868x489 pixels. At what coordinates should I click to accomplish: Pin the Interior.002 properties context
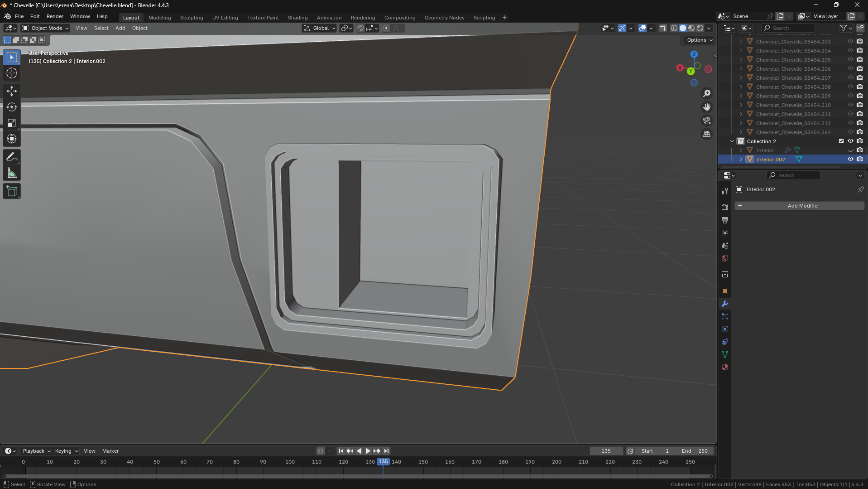click(860, 189)
